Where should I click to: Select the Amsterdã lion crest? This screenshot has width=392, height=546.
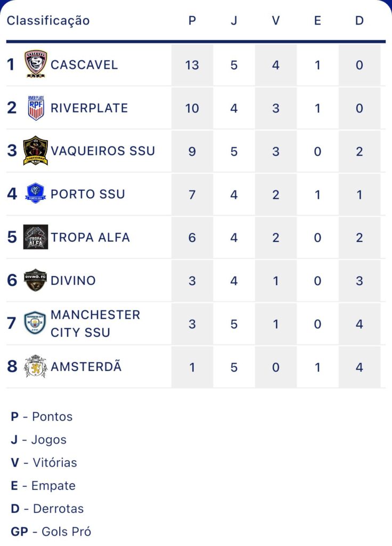click(x=35, y=366)
